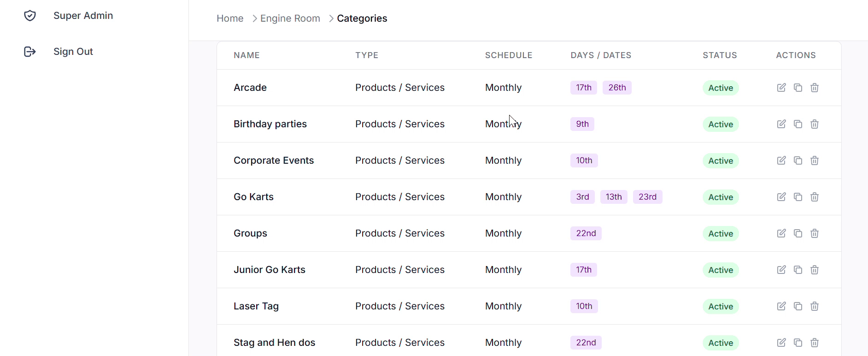The height and width of the screenshot is (356, 868).
Task: Click the copy icon for Groups
Action: point(798,233)
